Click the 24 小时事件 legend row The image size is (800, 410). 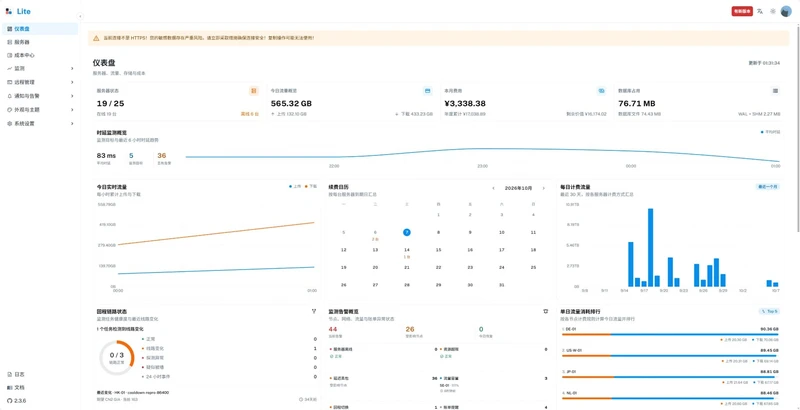pos(230,377)
